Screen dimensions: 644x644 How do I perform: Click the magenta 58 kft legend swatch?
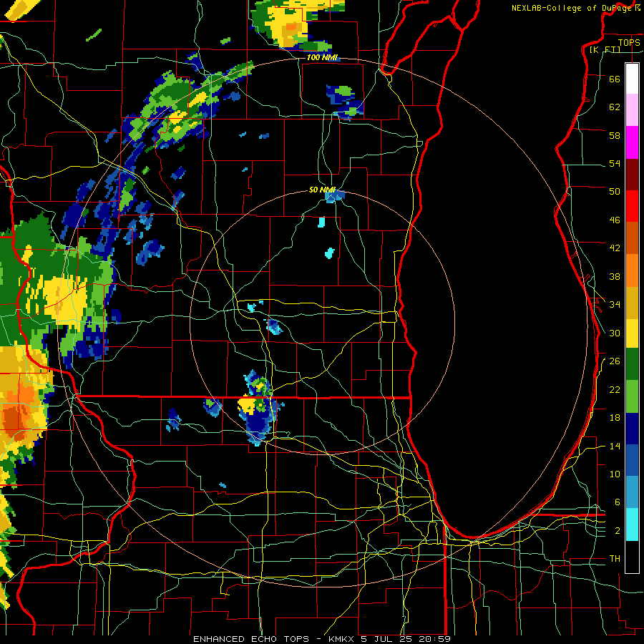pyautogui.click(x=632, y=142)
